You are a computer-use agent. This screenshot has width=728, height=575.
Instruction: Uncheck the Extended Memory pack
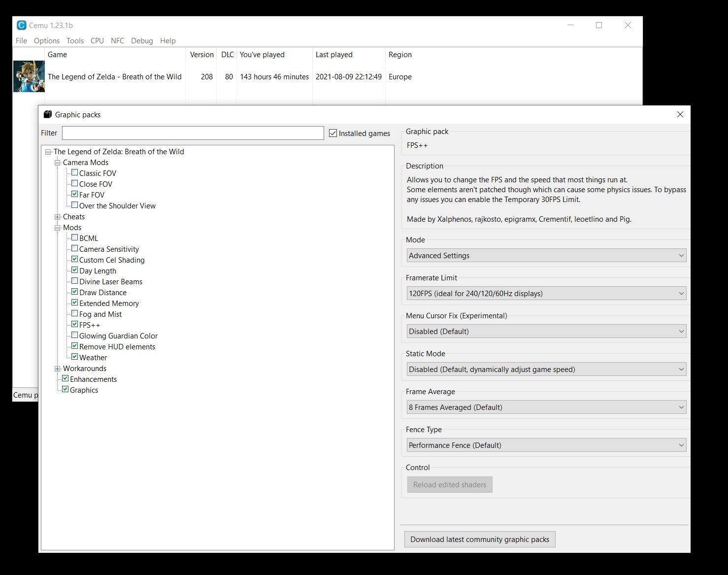click(74, 303)
